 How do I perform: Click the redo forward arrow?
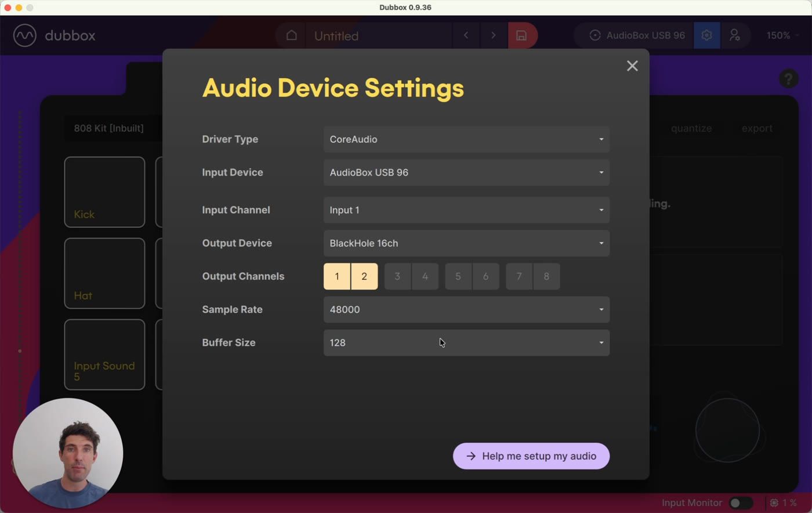(x=493, y=35)
